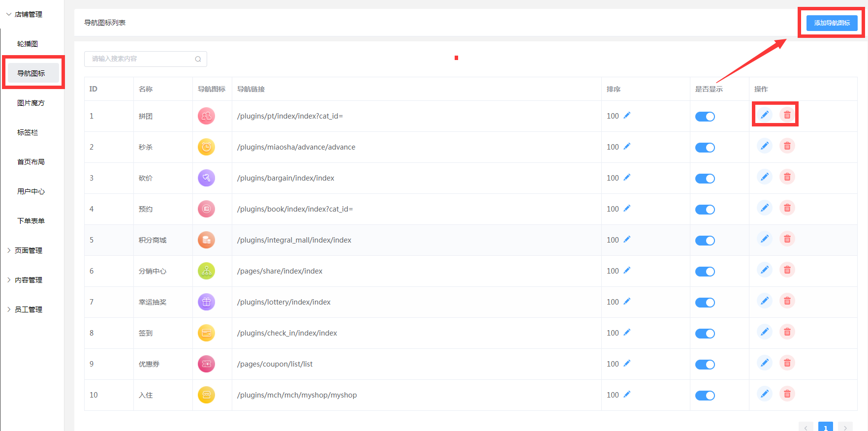Delete the 预约 row entry

[787, 208]
